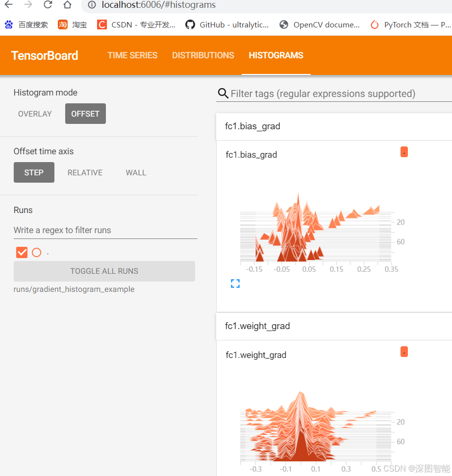
Task: Open the GitHub ultralytics bookmark
Action: 227,24
